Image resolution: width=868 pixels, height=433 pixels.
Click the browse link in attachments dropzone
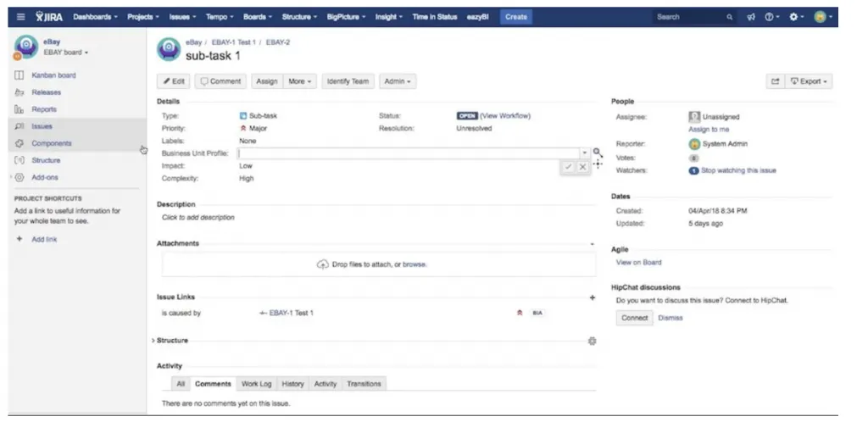pos(414,264)
